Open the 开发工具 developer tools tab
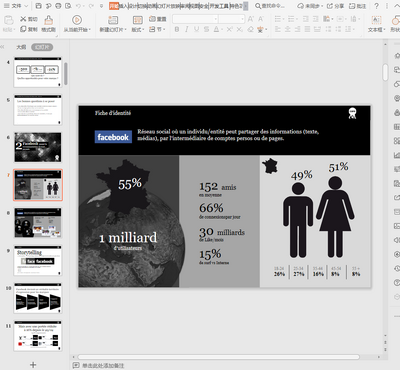The width and height of the screenshot is (400, 370). (219, 6)
